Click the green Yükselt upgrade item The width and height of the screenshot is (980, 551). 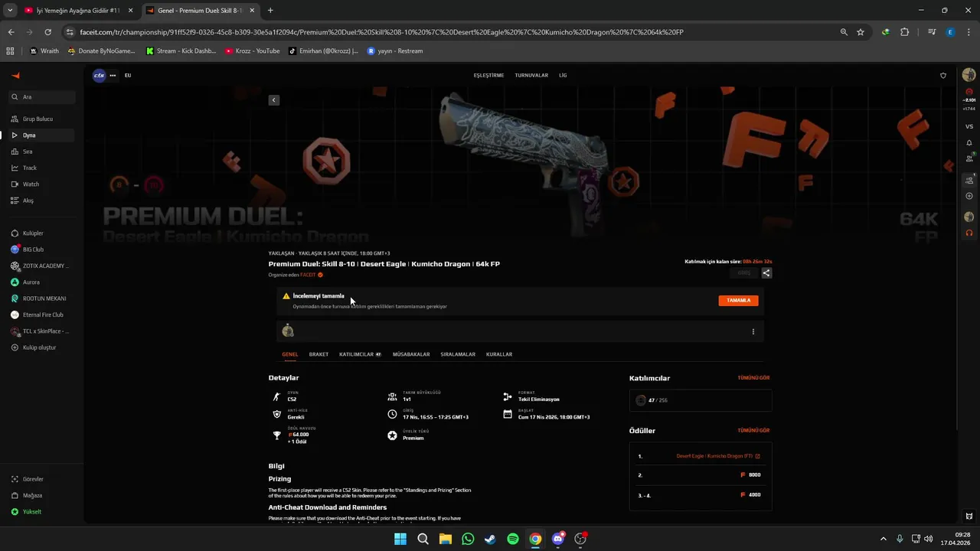pos(41,512)
